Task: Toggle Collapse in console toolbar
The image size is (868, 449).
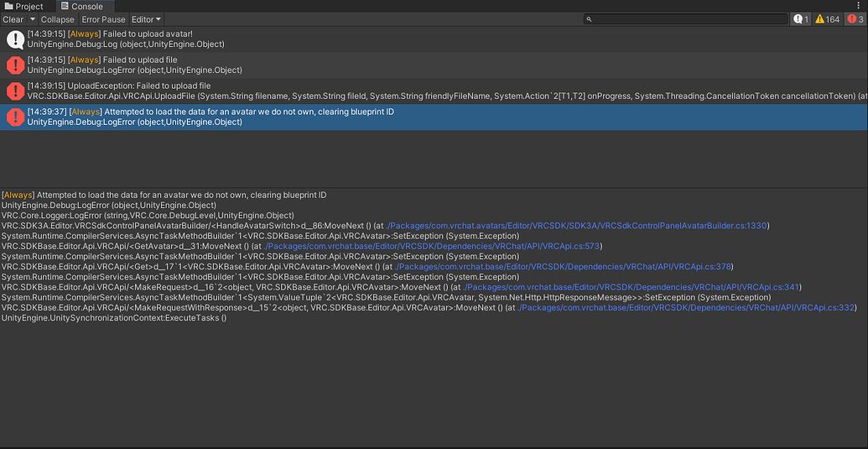Action: pyautogui.click(x=58, y=19)
